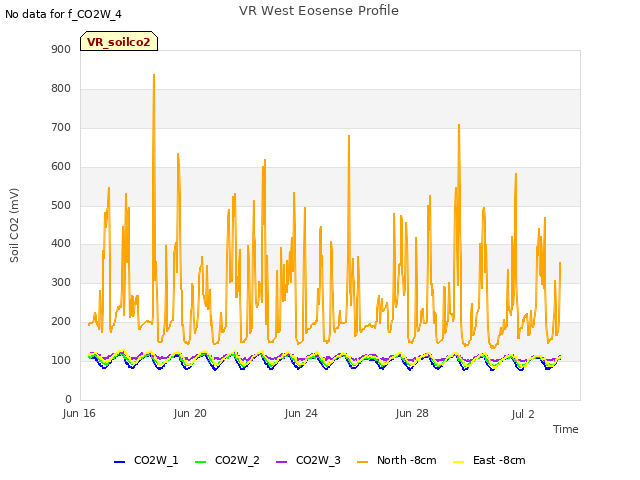The height and width of the screenshot is (480, 640).
Task: Click yellow East -8cm legend color marker
Action: (x=459, y=462)
